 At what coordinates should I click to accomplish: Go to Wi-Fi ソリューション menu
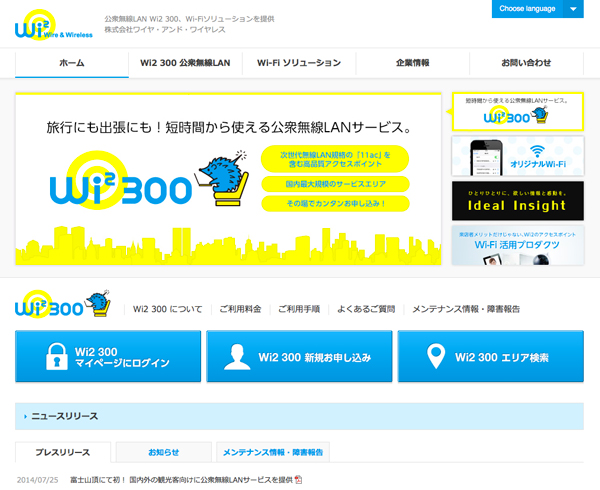point(299,63)
